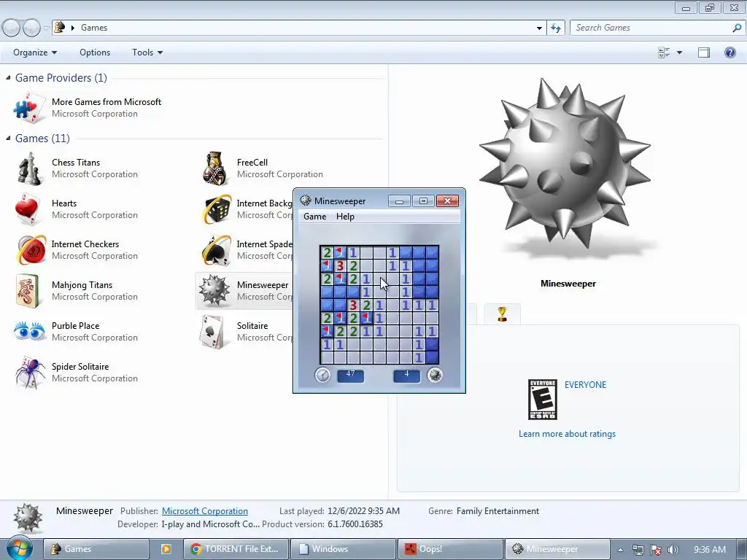Click the network tray icon
747x560 pixels.
click(638, 550)
